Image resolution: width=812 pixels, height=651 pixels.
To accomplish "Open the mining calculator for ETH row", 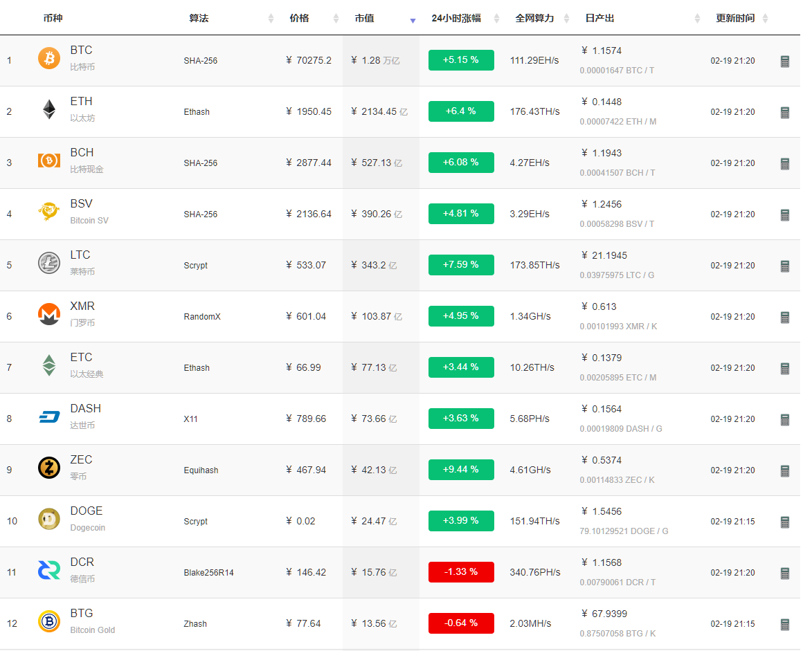I will coord(785,113).
